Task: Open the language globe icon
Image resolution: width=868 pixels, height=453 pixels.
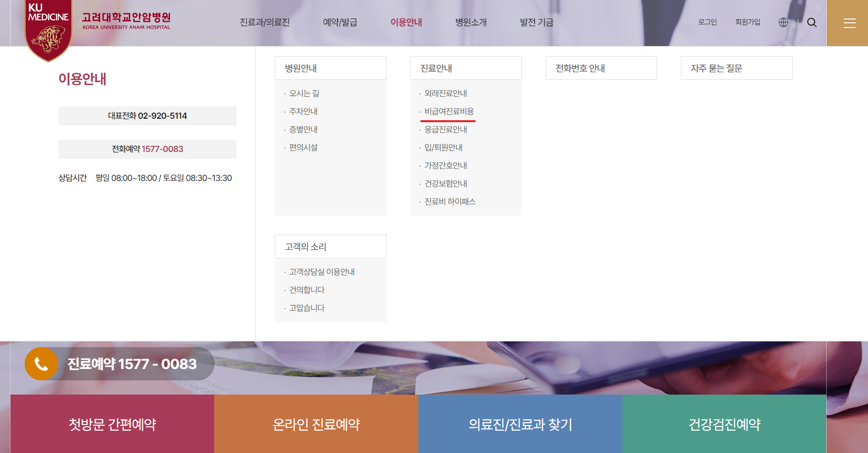Action: (783, 22)
